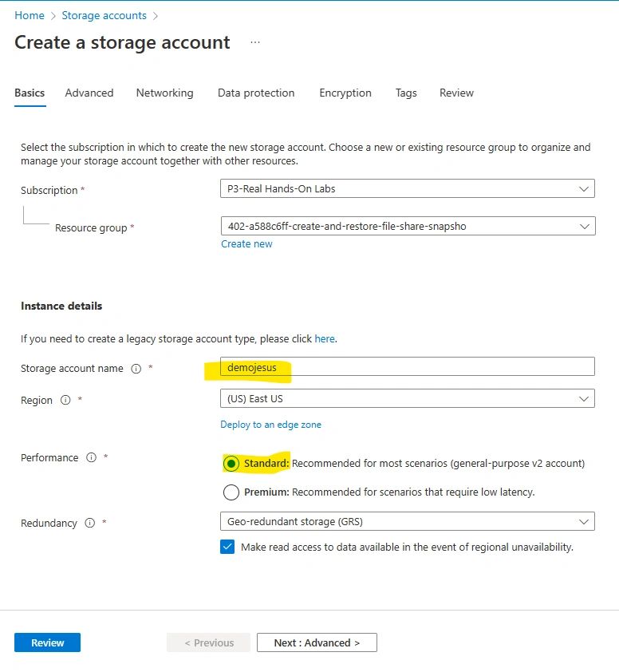This screenshot has width=619, height=672.
Task: Click info icon next to Redundancy label
Action: coord(89,524)
